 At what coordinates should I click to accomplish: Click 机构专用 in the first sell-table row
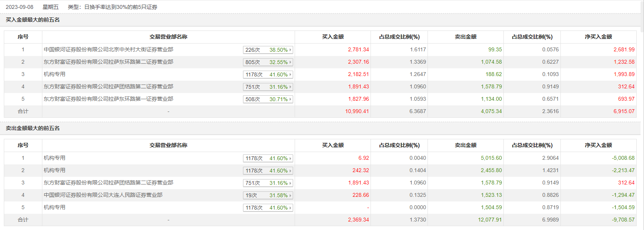[54, 158]
